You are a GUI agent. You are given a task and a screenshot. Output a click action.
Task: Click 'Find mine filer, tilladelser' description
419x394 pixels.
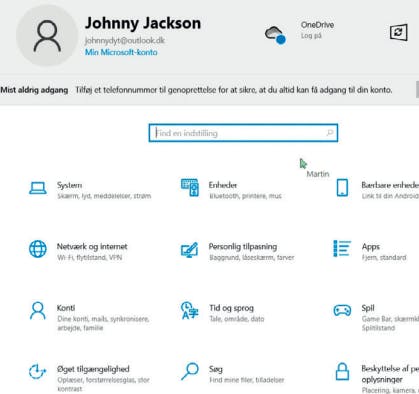tap(247, 380)
